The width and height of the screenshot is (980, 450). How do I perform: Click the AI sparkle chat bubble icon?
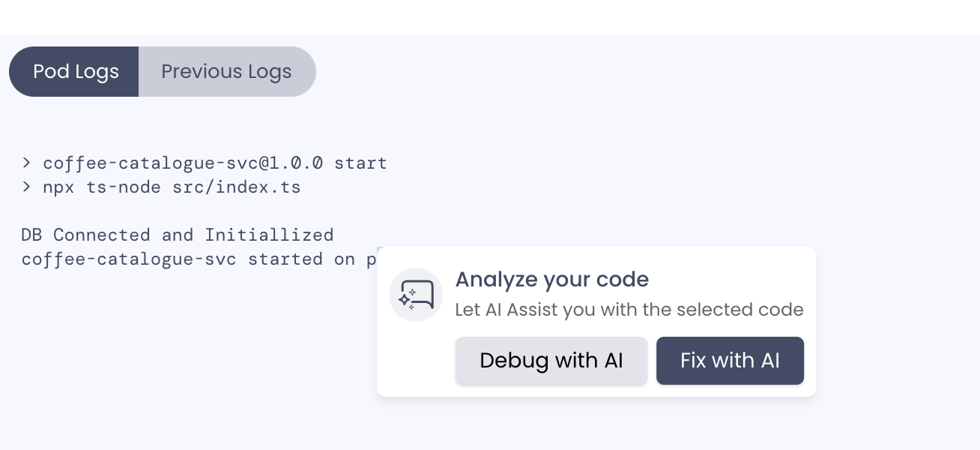416,295
